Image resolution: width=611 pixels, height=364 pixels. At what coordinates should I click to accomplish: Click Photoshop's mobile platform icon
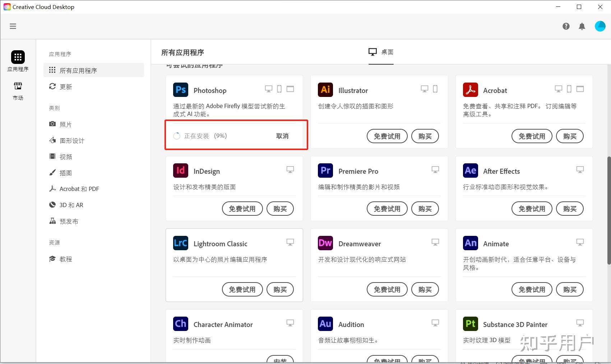pyautogui.click(x=279, y=89)
